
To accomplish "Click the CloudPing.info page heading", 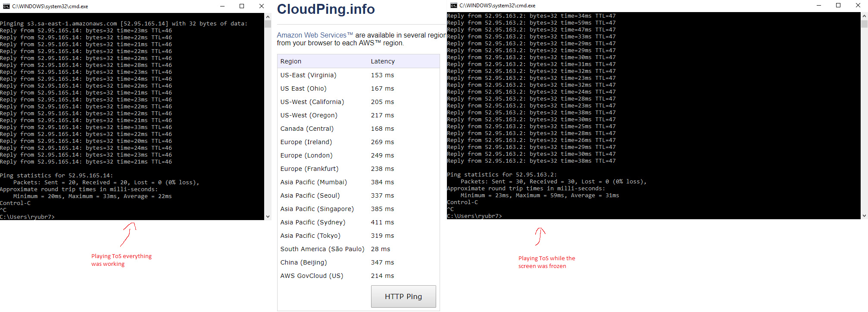I will (x=325, y=9).
